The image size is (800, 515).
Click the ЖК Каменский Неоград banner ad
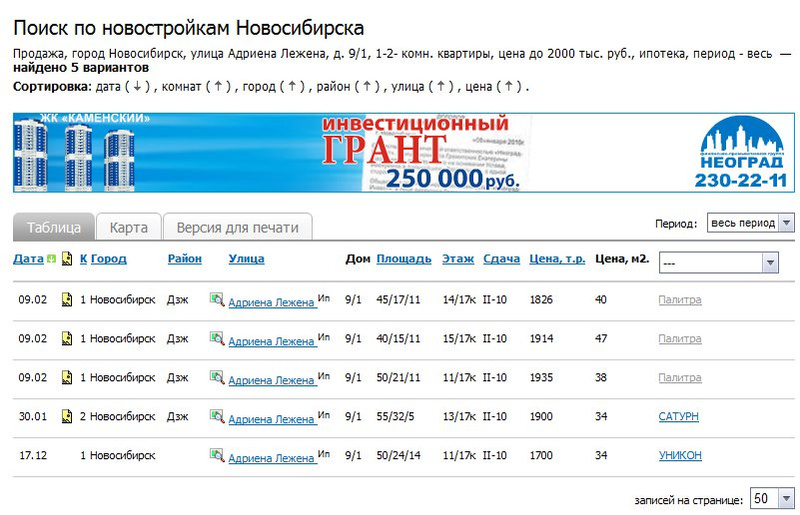point(404,153)
